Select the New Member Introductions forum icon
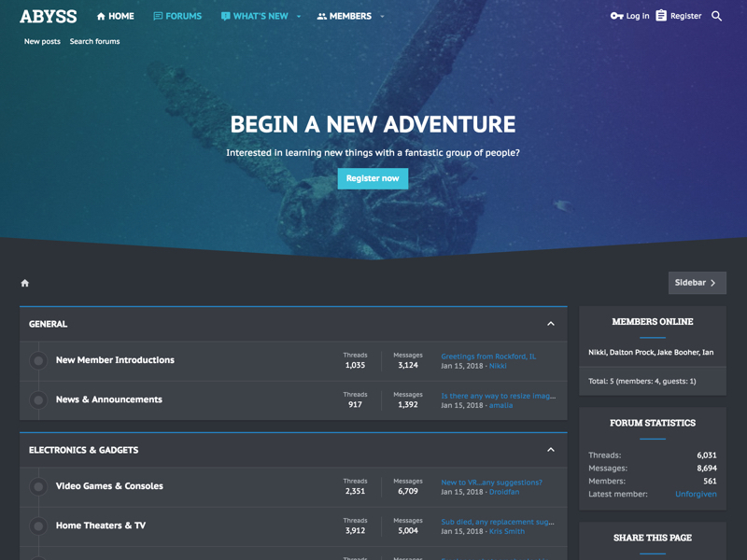 pos(38,360)
